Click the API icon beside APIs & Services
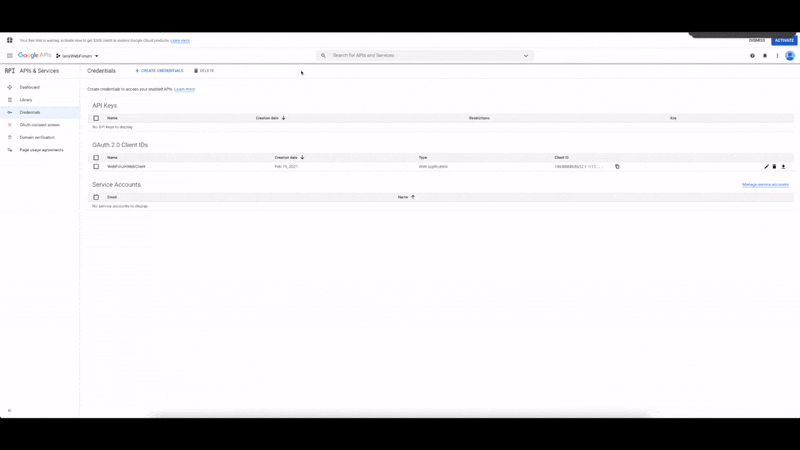Image resolution: width=800 pixels, height=450 pixels. [x=10, y=71]
